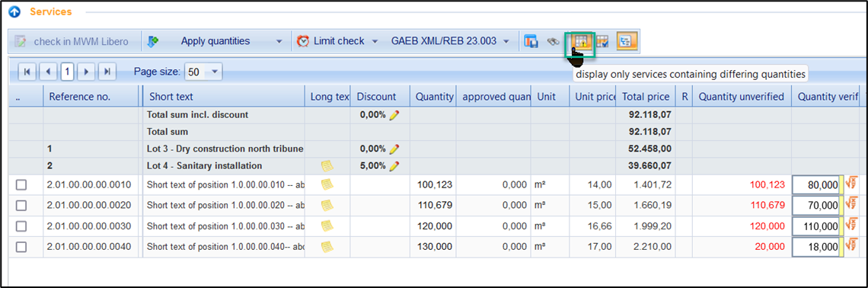This screenshot has height=288, width=868.
Task: Expand Apply quantities dropdown arrow
Action: tap(279, 41)
